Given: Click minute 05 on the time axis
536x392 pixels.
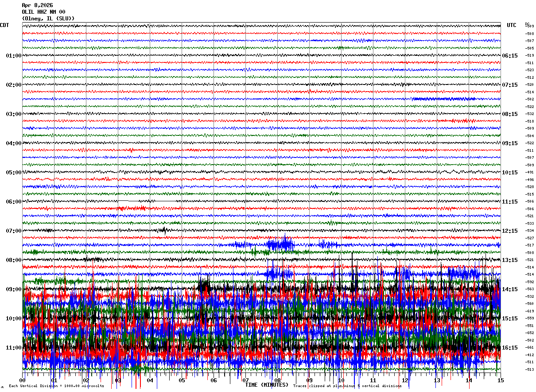Looking at the screenshot, I should click(182, 380).
